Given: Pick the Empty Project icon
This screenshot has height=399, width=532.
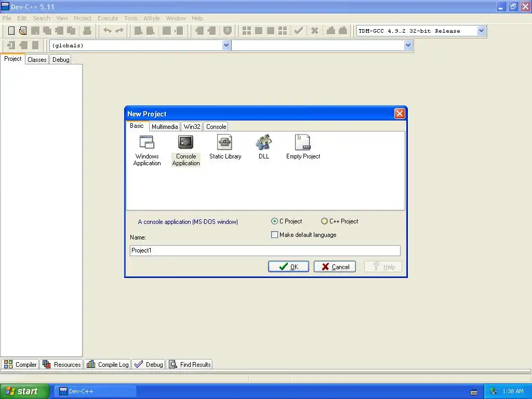Looking at the screenshot, I should click(303, 147).
